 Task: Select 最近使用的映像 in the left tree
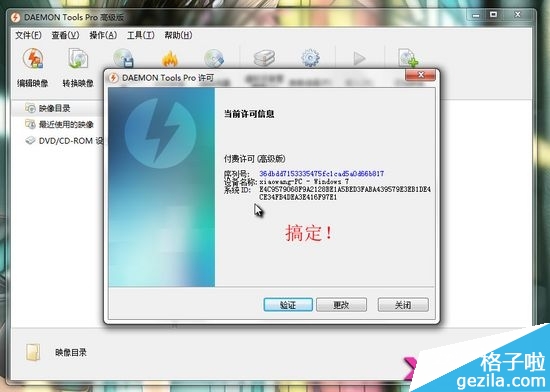pos(66,124)
